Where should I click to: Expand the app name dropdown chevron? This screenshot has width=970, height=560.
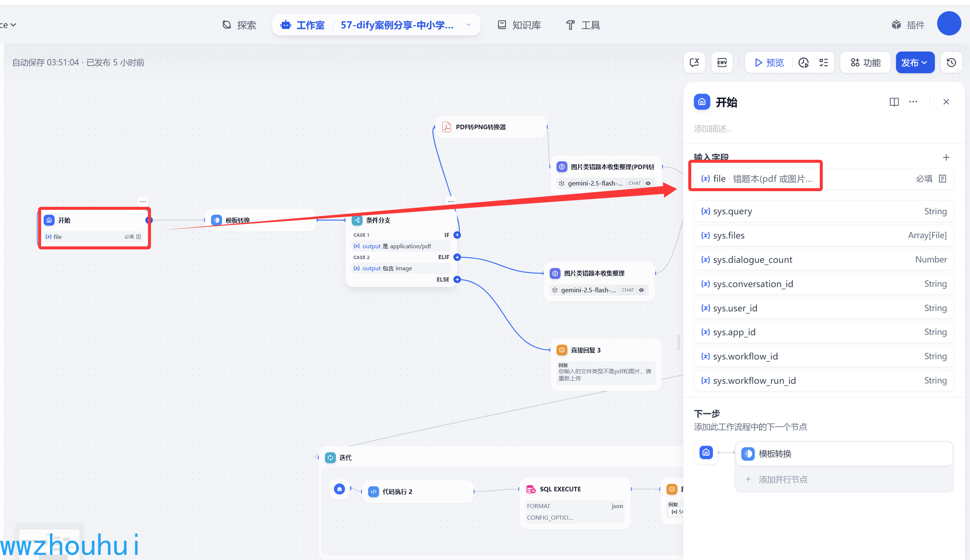tap(468, 25)
